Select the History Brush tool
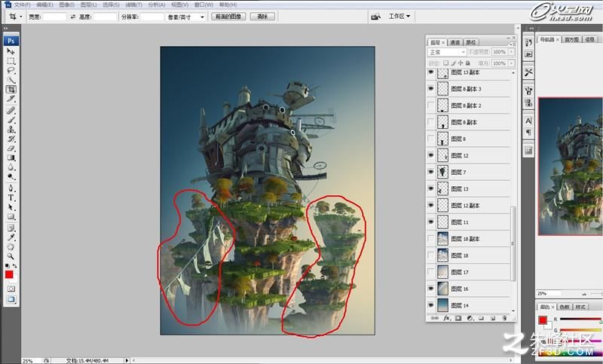Screen dimensions: 603x364 click(x=11, y=139)
